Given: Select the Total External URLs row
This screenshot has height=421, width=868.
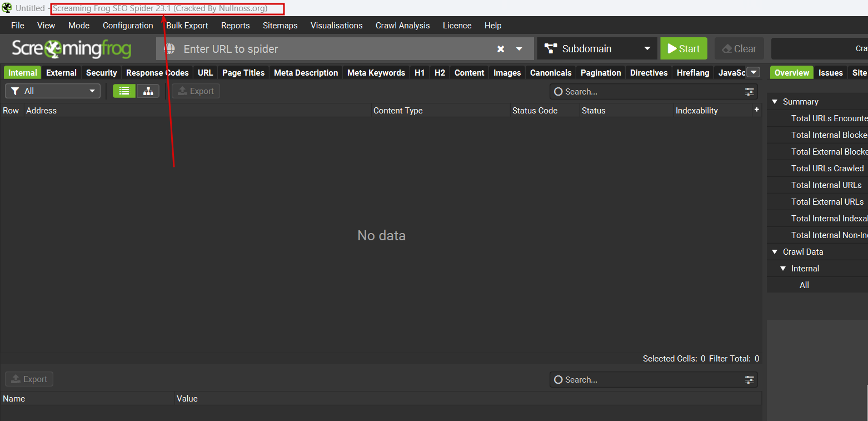Looking at the screenshot, I should point(817,202).
